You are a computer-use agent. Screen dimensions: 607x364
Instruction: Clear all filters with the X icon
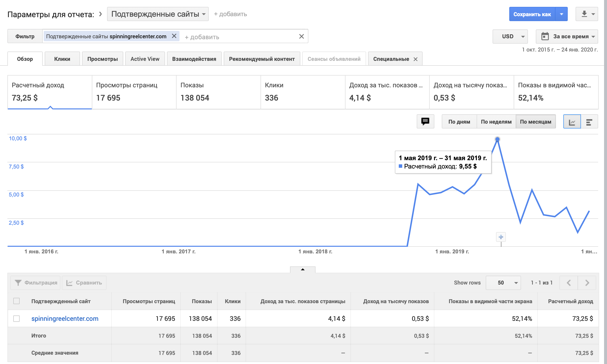click(x=302, y=36)
